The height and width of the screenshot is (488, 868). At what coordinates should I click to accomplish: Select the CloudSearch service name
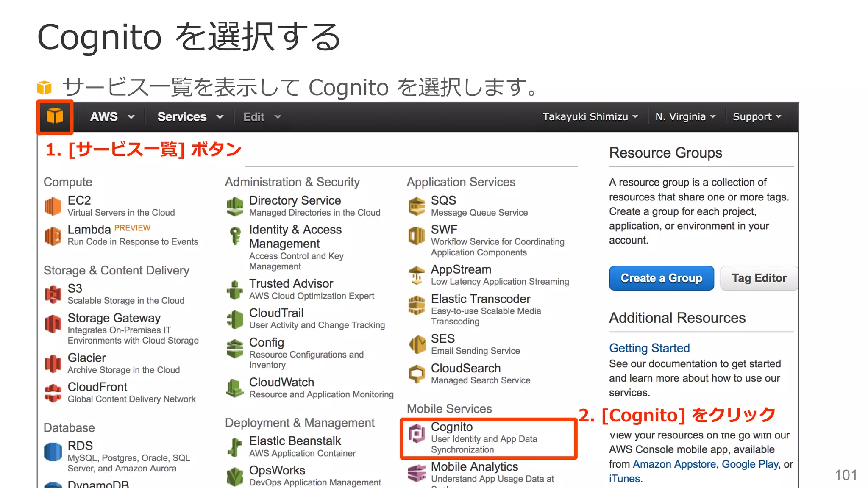[466, 368]
